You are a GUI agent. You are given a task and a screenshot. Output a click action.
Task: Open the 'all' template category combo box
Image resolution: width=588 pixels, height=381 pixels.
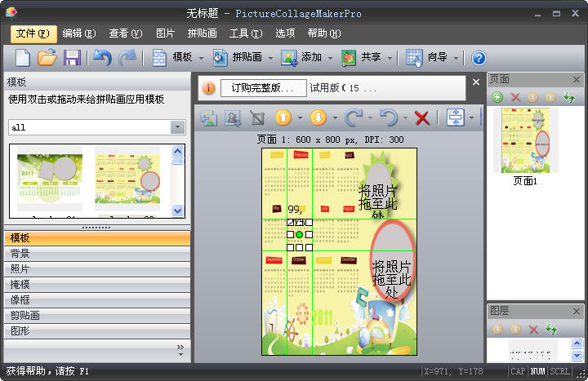[x=96, y=127]
